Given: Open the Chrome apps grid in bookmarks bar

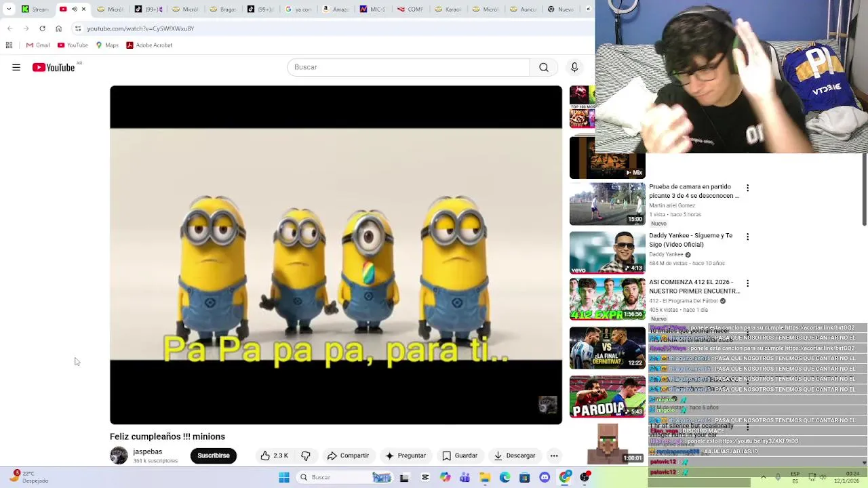Looking at the screenshot, I should click(x=9, y=45).
